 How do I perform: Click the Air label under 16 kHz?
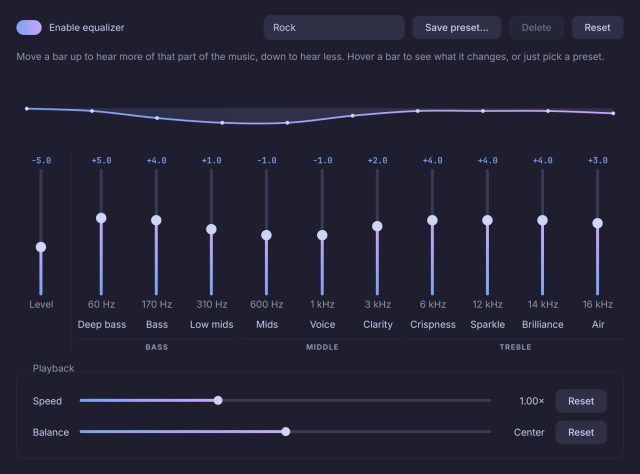point(598,325)
